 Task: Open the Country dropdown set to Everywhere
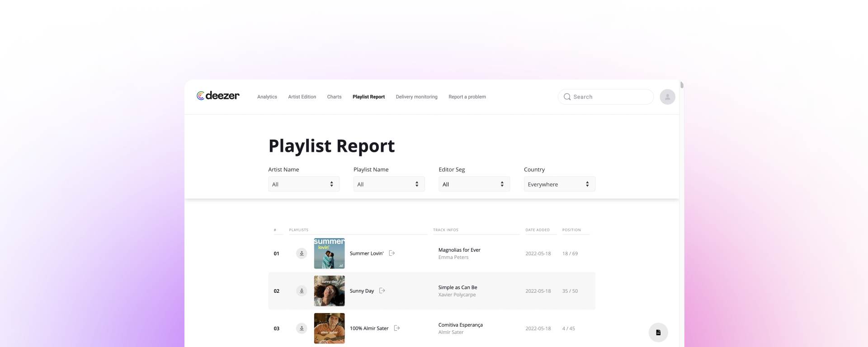559,184
